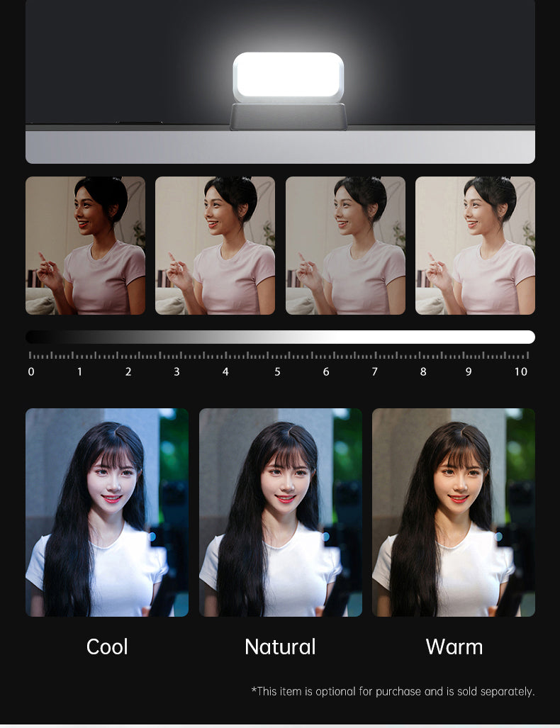Click the light's clip mount base

click(288, 117)
